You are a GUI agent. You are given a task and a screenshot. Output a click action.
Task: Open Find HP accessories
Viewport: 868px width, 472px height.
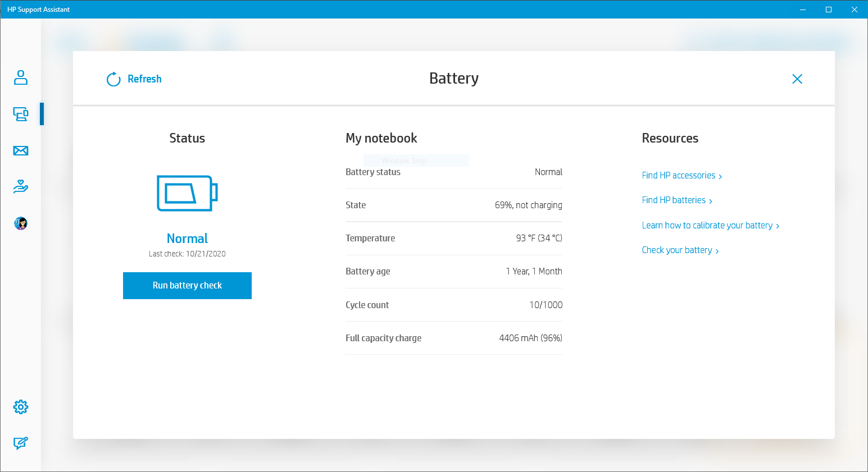coord(678,175)
